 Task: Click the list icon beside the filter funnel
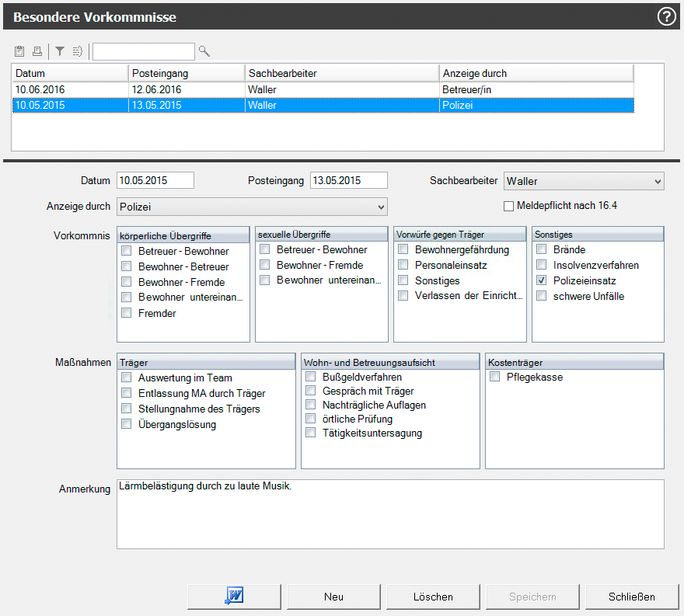(78, 51)
